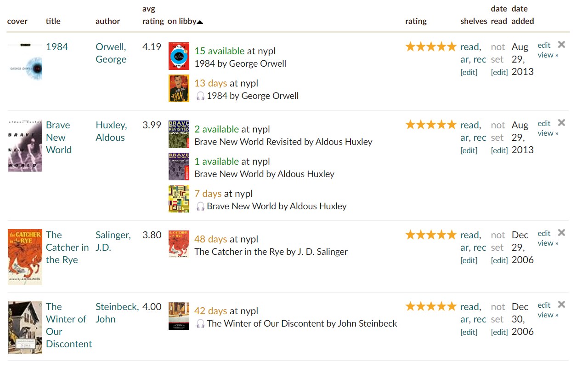Remove 1984 using its X icon
Viewport: 588px width, 368px height.
click(561, 45)
